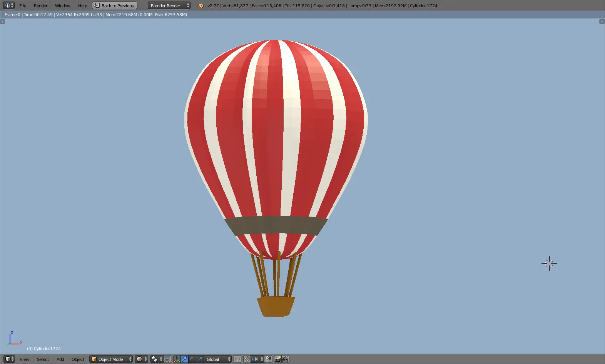Open the View menu in viewport header
605x364 pixels.
point(24,359)
